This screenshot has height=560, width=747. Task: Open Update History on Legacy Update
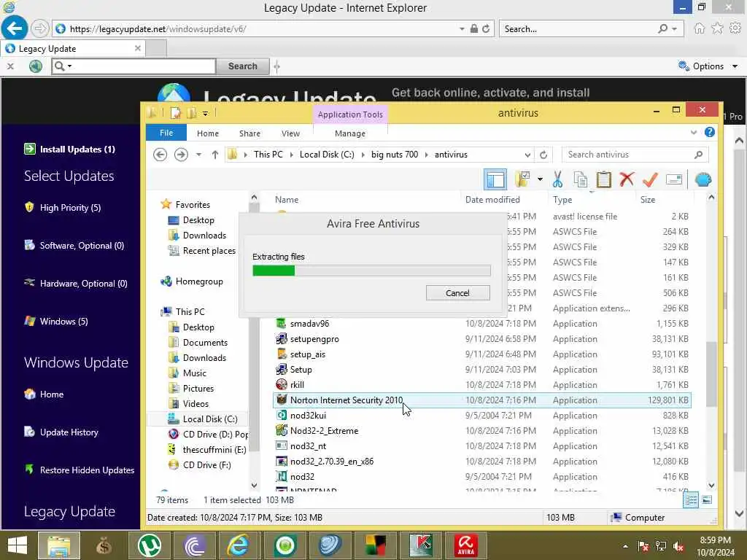coord(69,432)
